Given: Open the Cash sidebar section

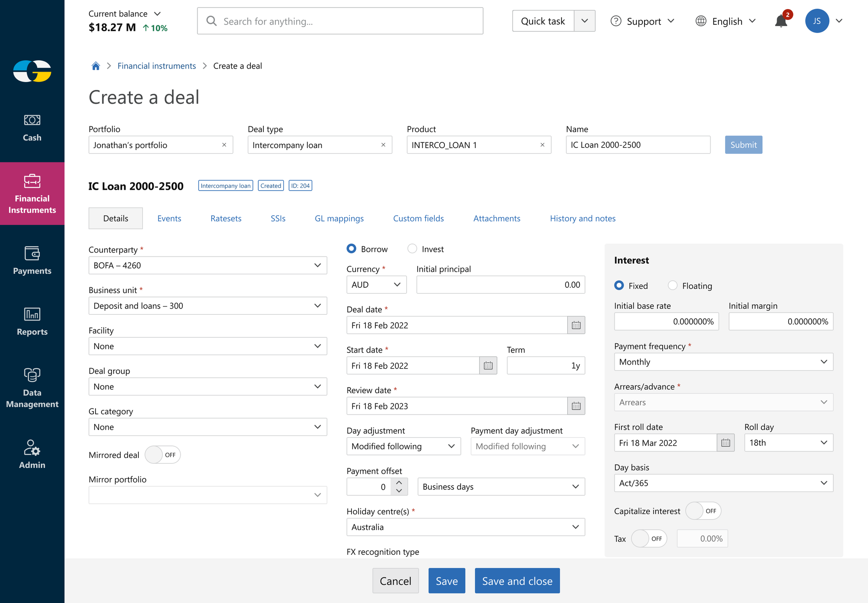Looking at the screenshot, I should point(32,128).
